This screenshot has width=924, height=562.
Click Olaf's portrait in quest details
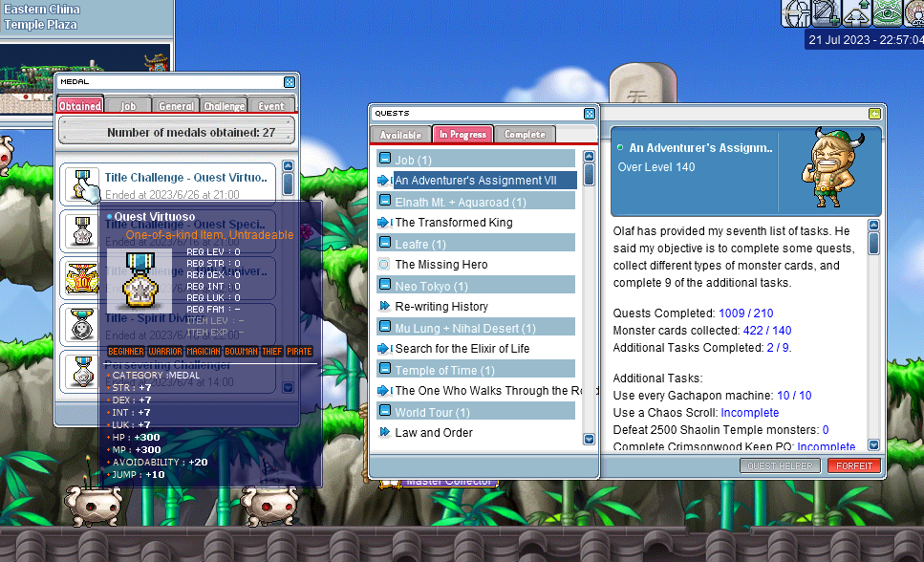824,172
